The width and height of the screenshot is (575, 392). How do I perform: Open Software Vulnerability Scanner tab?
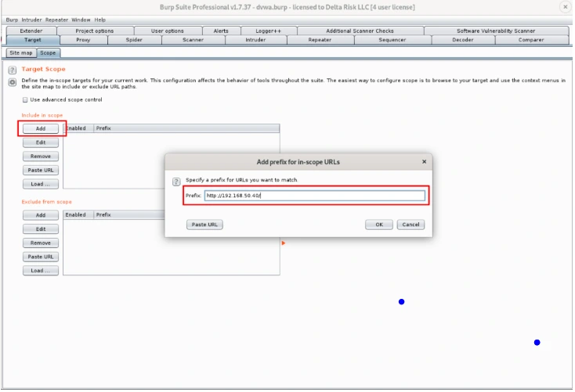[x=496, y=31]
